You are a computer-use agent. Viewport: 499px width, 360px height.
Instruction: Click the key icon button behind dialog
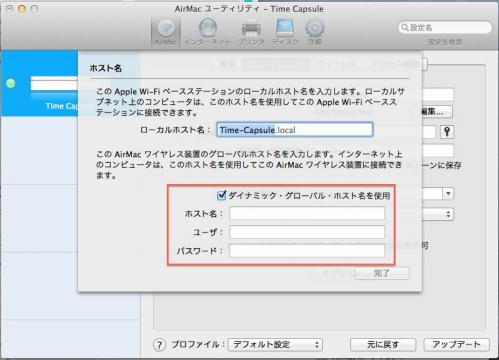click(447, 132)
